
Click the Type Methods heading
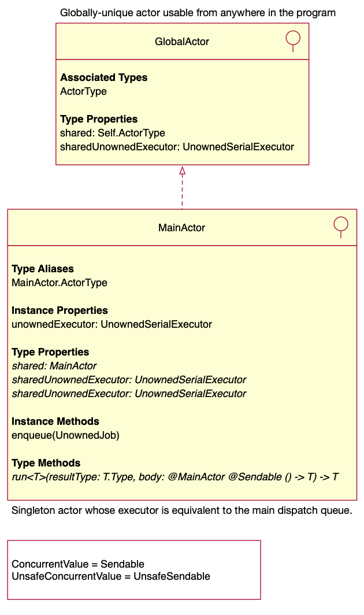(x=46, y=463)
